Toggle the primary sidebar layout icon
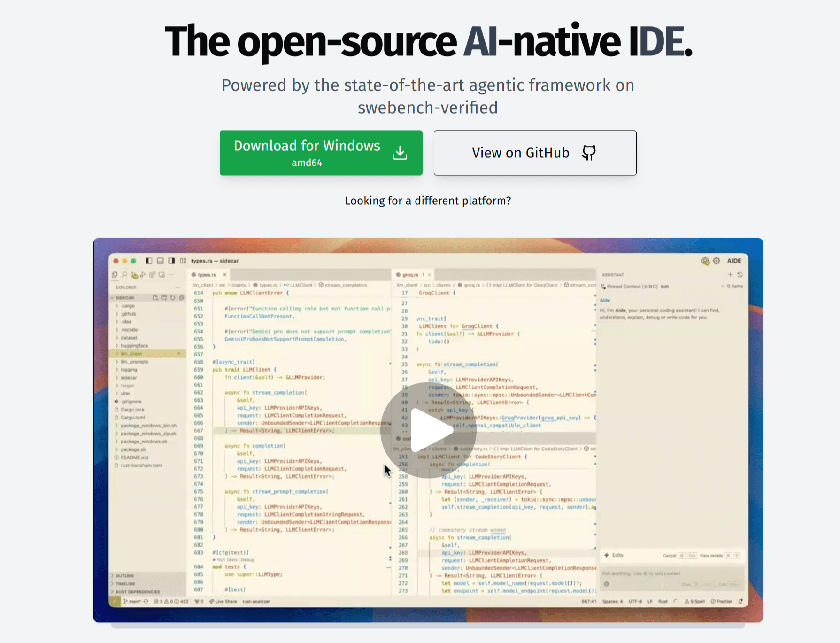Viewport: 840px width, 643px height. coord(149,261)
